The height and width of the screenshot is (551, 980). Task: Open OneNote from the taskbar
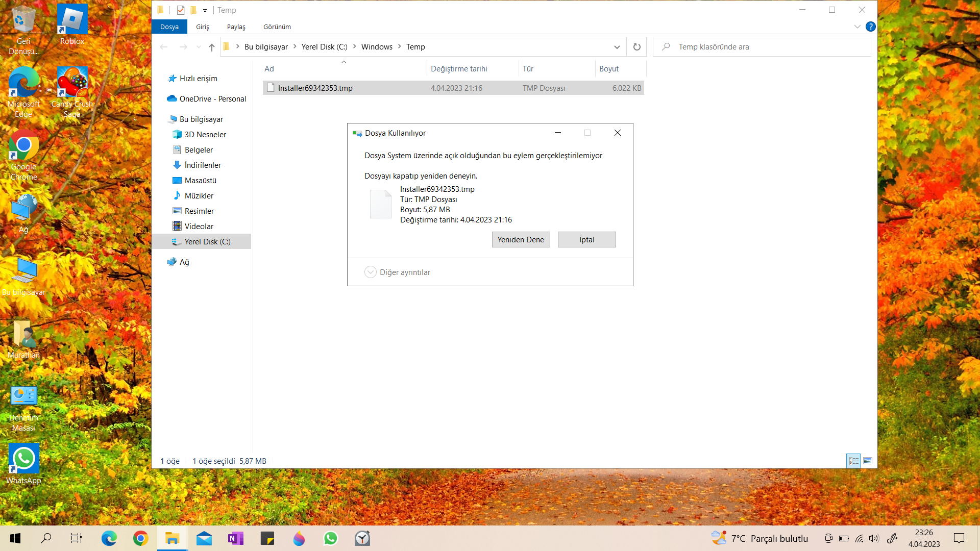click(235, 538)
